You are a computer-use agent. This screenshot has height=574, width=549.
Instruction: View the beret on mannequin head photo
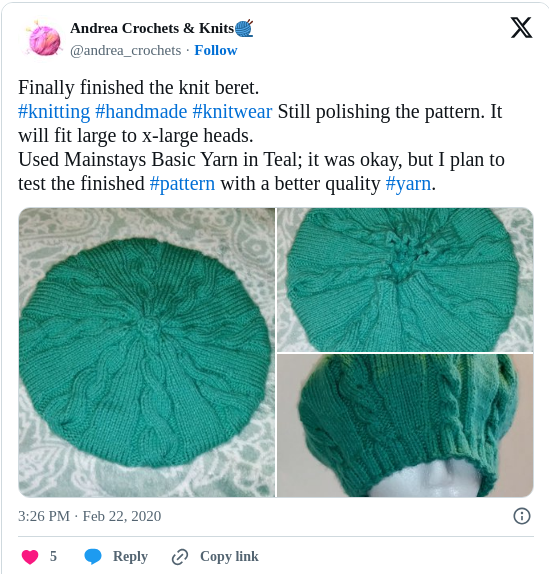tap(405, 425)
